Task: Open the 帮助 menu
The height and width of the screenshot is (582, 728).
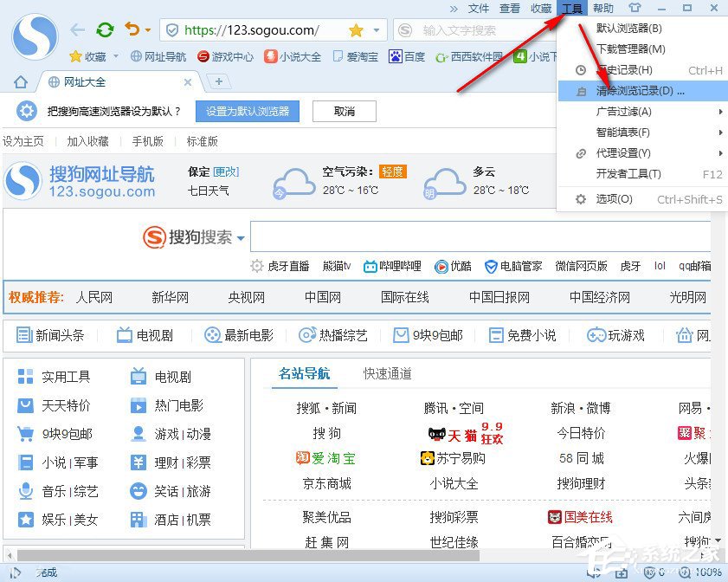Action: (603, 9)
